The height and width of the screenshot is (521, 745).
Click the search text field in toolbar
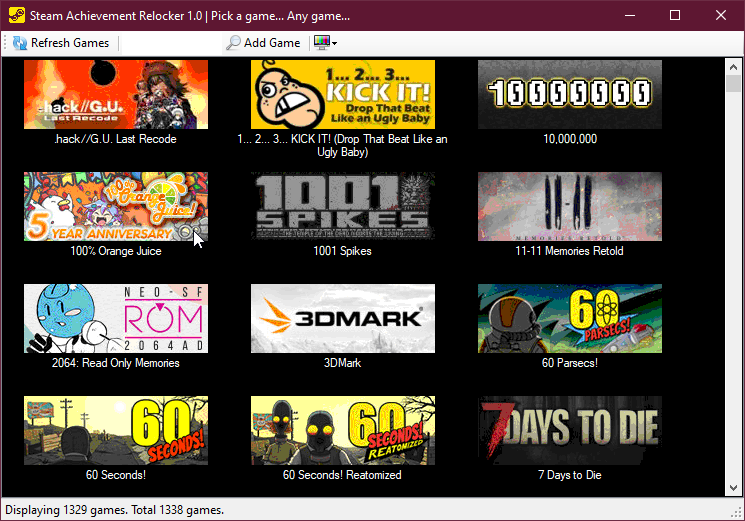171,43
